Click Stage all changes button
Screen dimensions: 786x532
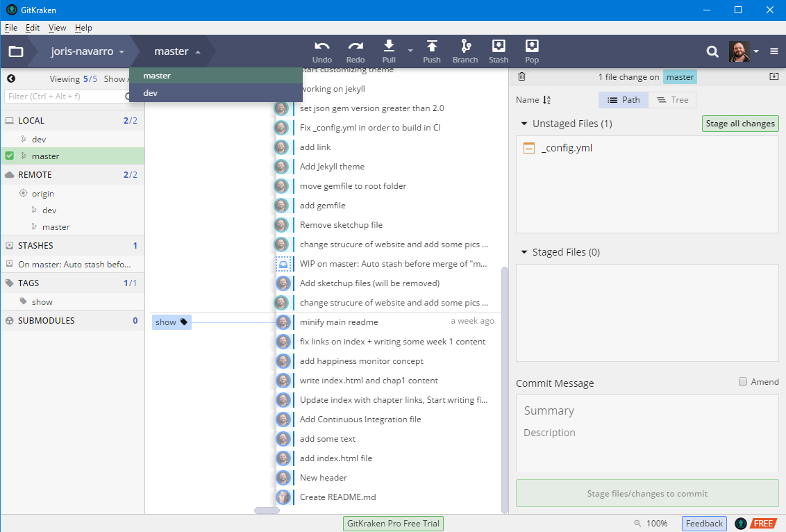coord(740,124)
